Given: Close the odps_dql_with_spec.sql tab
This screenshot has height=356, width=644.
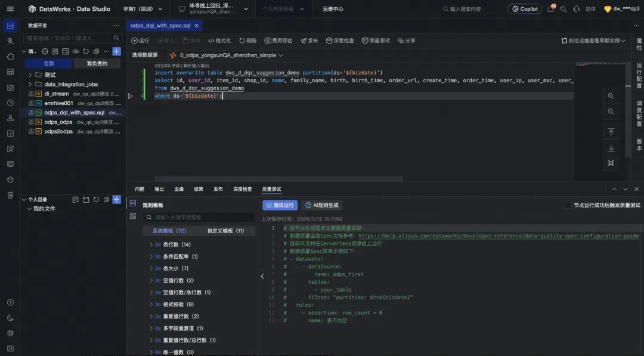Looking at the screenshot, I should click(x=196, y=26).
